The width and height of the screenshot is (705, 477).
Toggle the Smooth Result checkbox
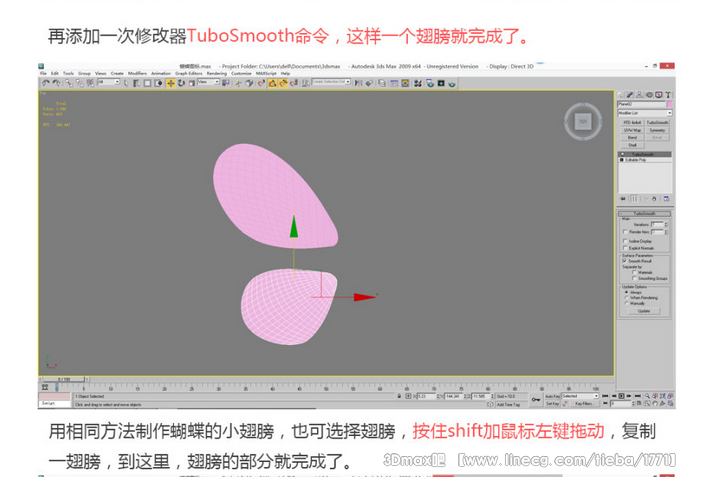click(625, 261)
